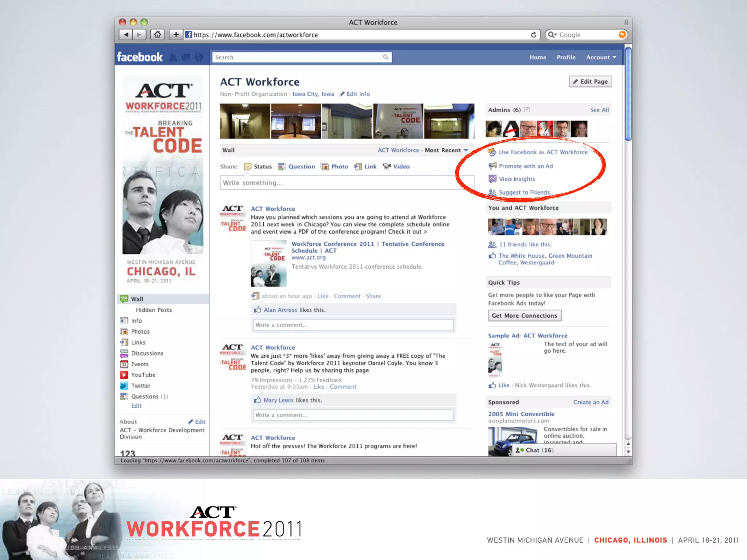Click the Facebook Search field

296,57
